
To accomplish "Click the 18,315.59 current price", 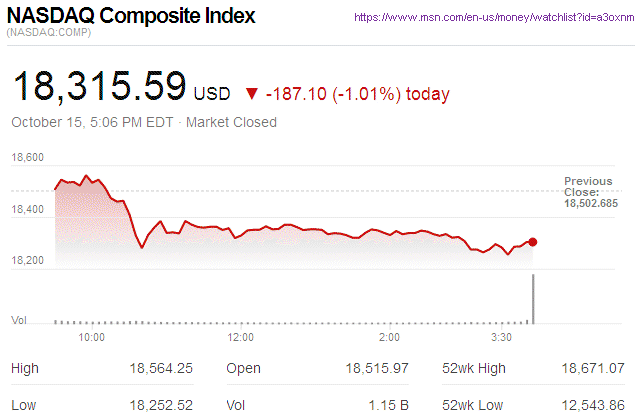I will (98, 85).
